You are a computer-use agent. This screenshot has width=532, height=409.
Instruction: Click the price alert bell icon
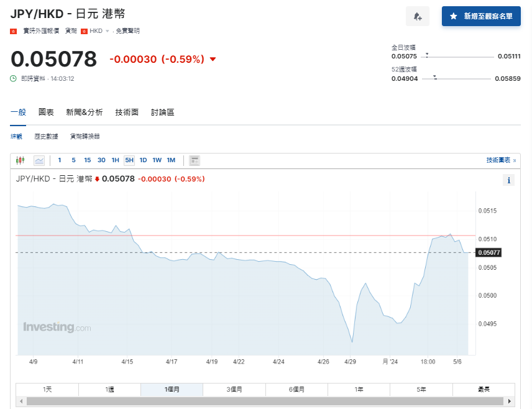pyautogui.click(x=417, y=16)
